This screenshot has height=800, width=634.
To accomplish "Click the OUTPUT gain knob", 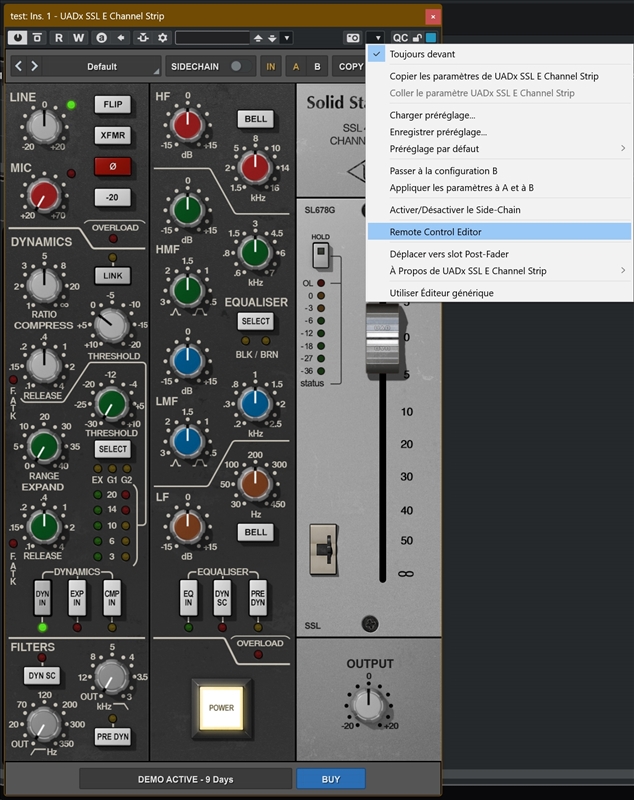I will tap(368, 706).
